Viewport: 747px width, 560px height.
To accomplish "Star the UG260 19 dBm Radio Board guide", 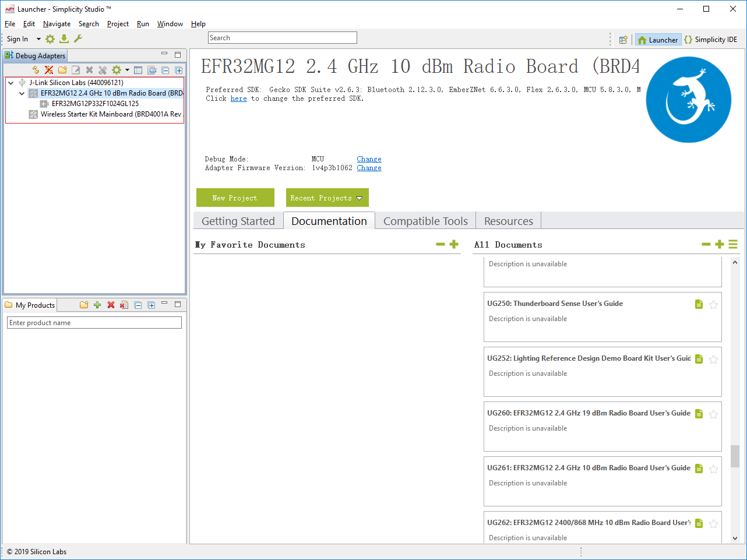I will 713,414.
